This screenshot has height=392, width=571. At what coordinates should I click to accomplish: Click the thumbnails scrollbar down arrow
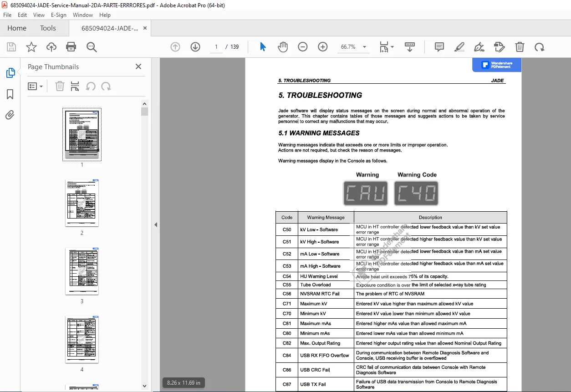[x=144, y=386]
